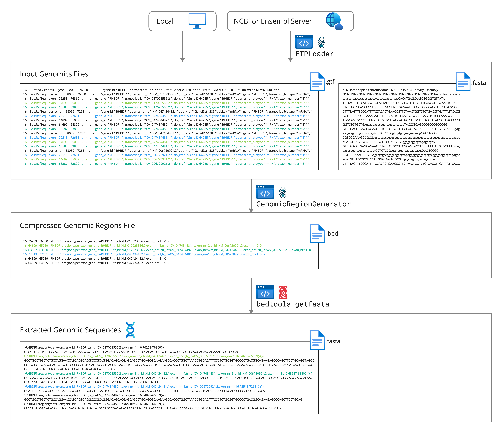
Task: Click the output header ending '16:64899-65039(-)(-)'
Action: pos(95,395)
